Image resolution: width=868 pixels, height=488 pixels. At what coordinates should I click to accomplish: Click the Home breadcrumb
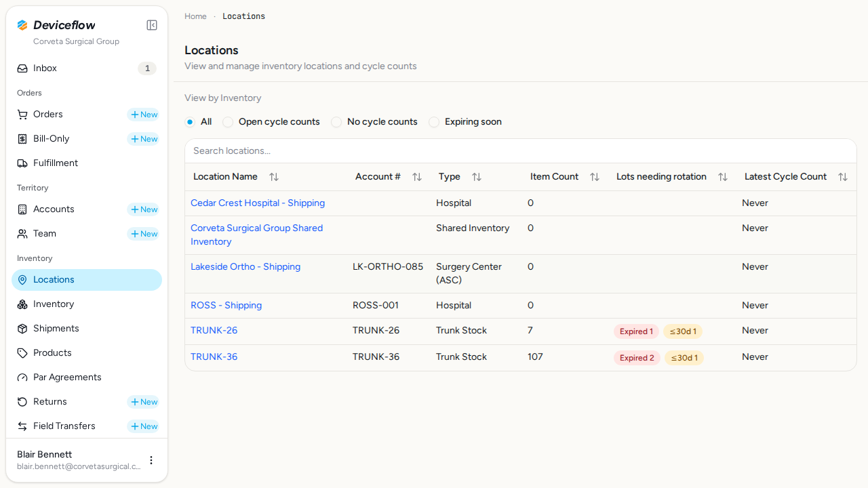click(x=195, y=16)
